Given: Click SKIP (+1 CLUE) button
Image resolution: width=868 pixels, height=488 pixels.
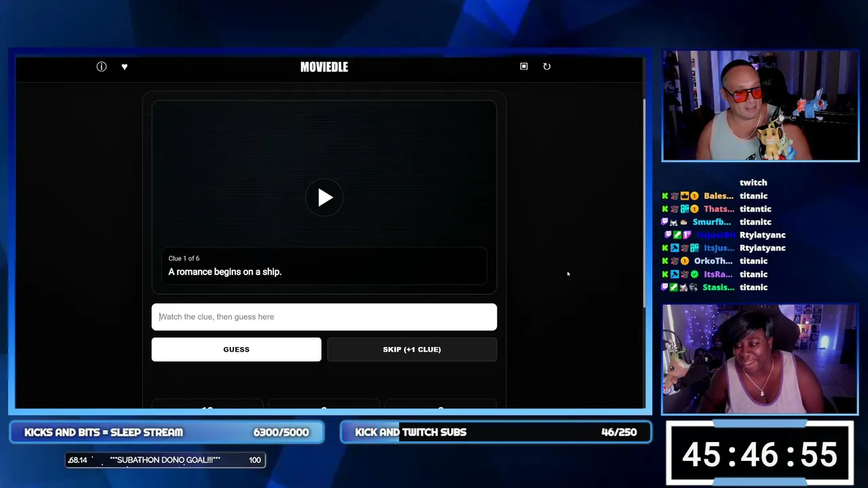Looking at the screenshot, I should 412,349.
